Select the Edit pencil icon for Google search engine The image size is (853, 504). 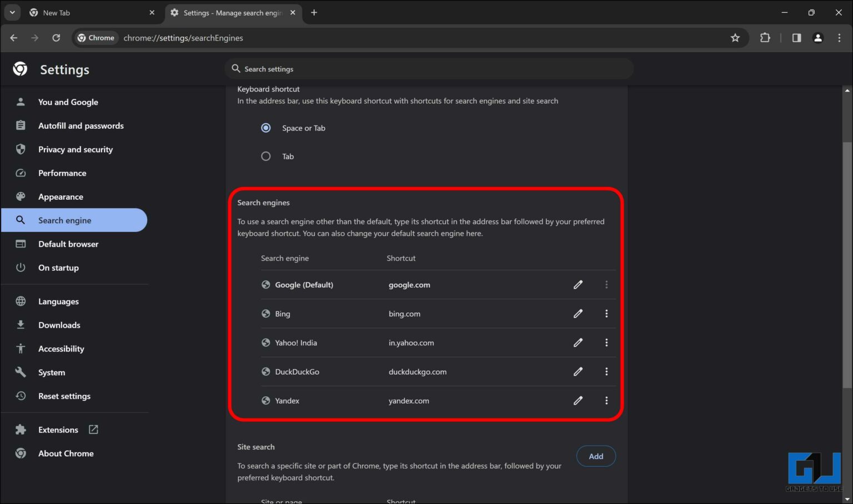click(x=578, y=285)
